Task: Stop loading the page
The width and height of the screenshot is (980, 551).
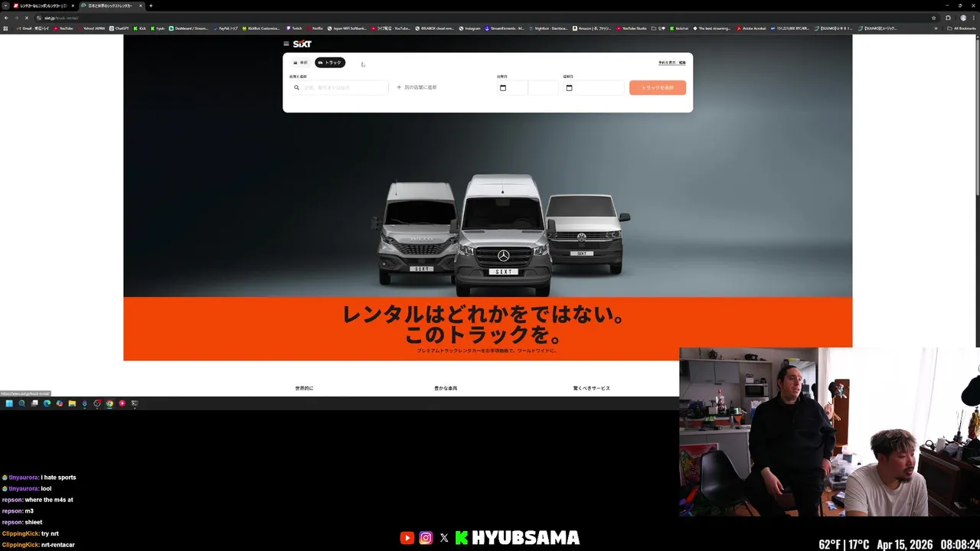Action: click(x=26, y=18)
